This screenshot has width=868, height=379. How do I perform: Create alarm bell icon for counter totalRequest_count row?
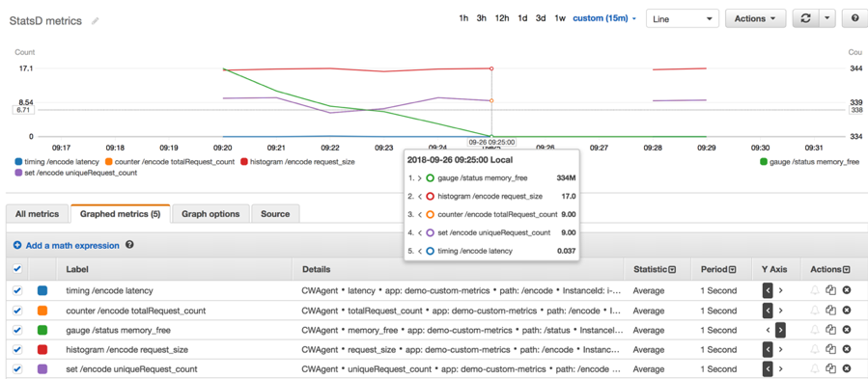[814, 311]
